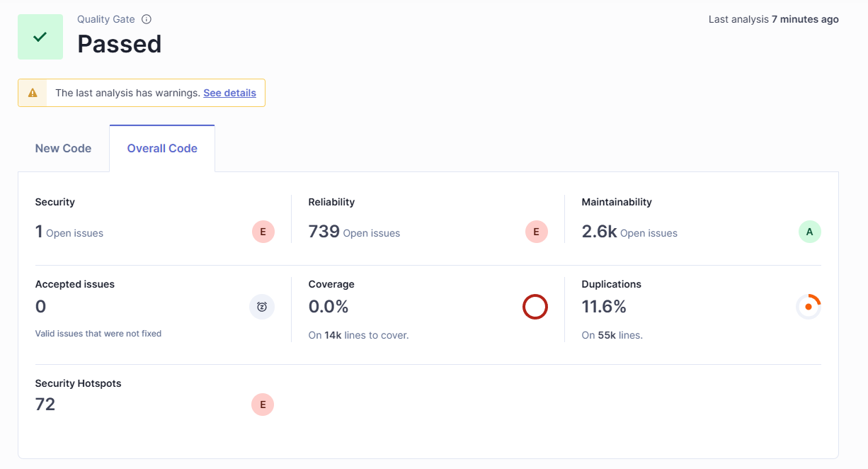Click the Reliability E rating badge
The width and height of the screenshot is (868, 469).
coord(537,232)
